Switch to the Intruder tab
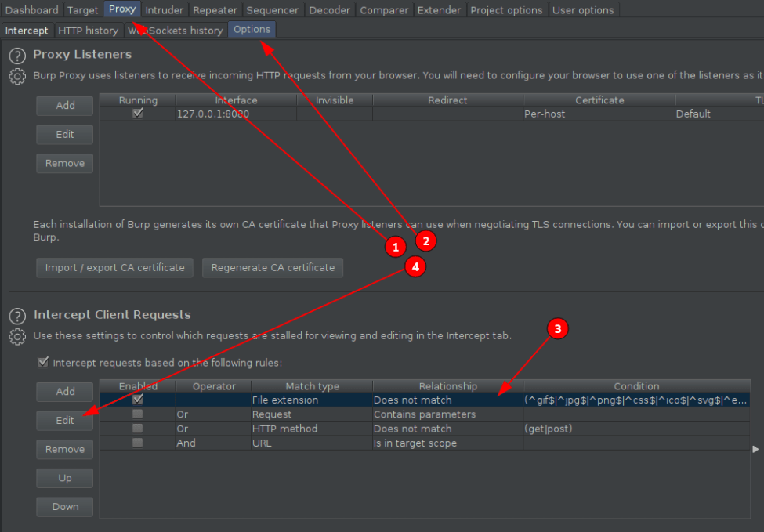 pos(165,10)
